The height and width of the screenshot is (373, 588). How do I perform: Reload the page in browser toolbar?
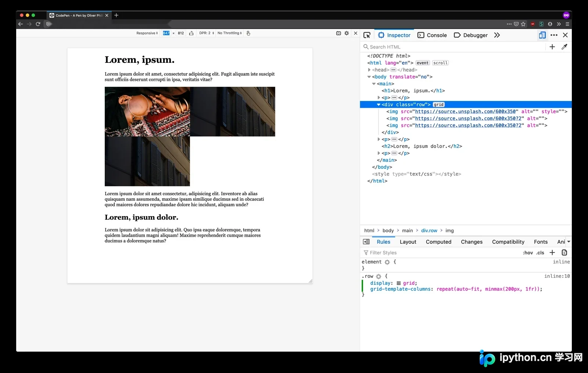click(x=38, y=24)
